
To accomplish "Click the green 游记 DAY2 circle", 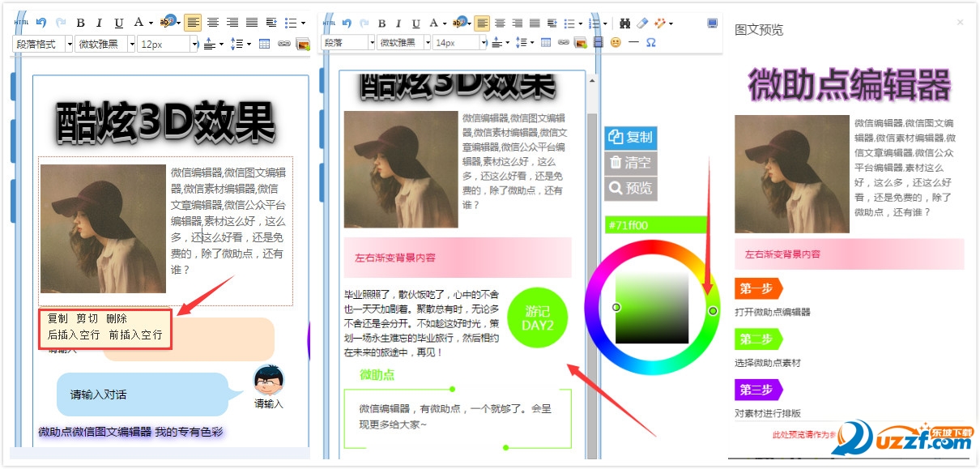I will click(538, 318).
